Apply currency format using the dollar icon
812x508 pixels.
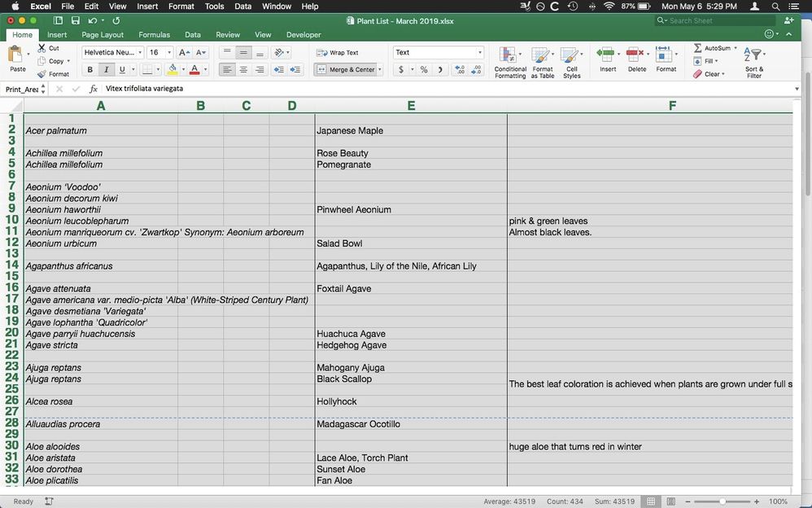click(402, 70)
